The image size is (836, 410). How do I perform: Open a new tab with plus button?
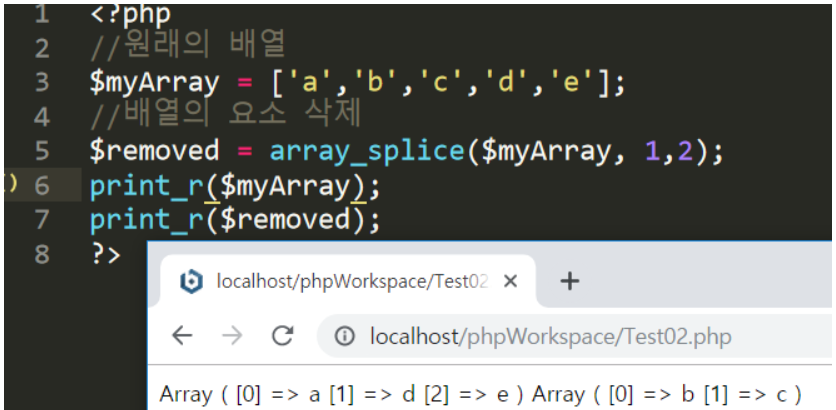point(570,281)
